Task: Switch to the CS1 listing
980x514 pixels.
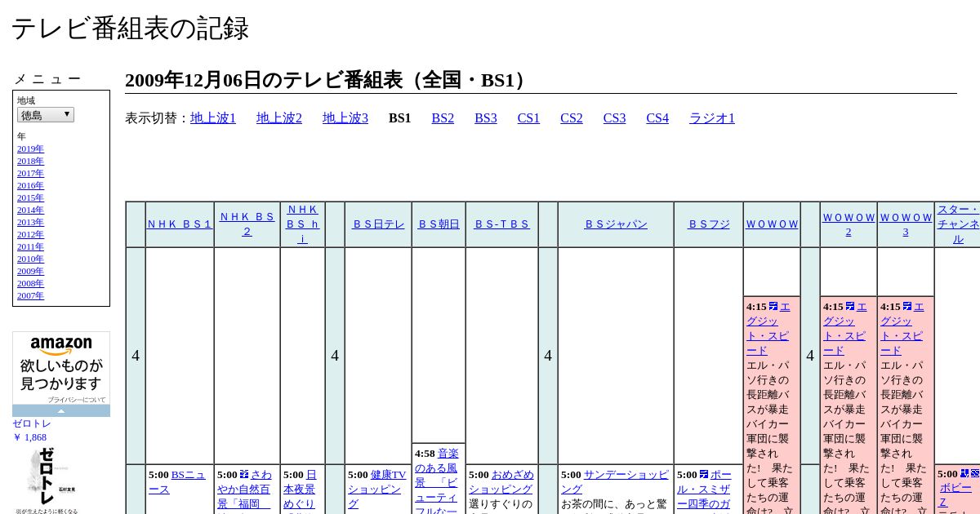Action: (528, 118)
